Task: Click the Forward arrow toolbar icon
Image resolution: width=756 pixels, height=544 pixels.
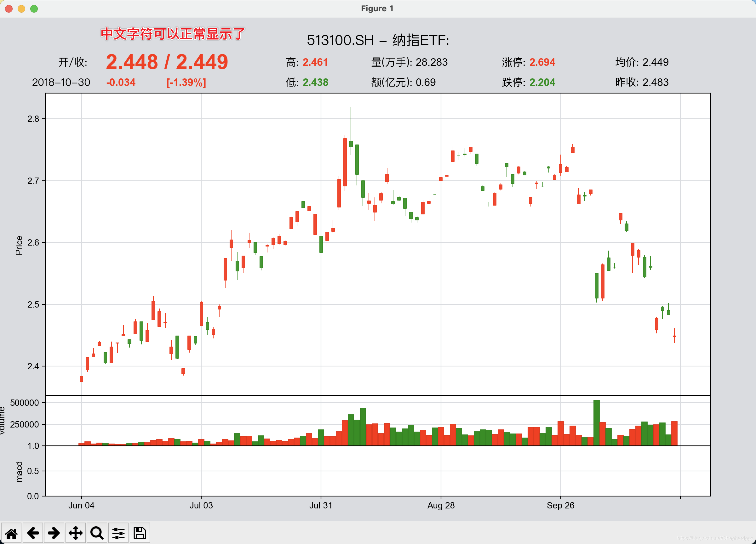Action: (54, 533)
